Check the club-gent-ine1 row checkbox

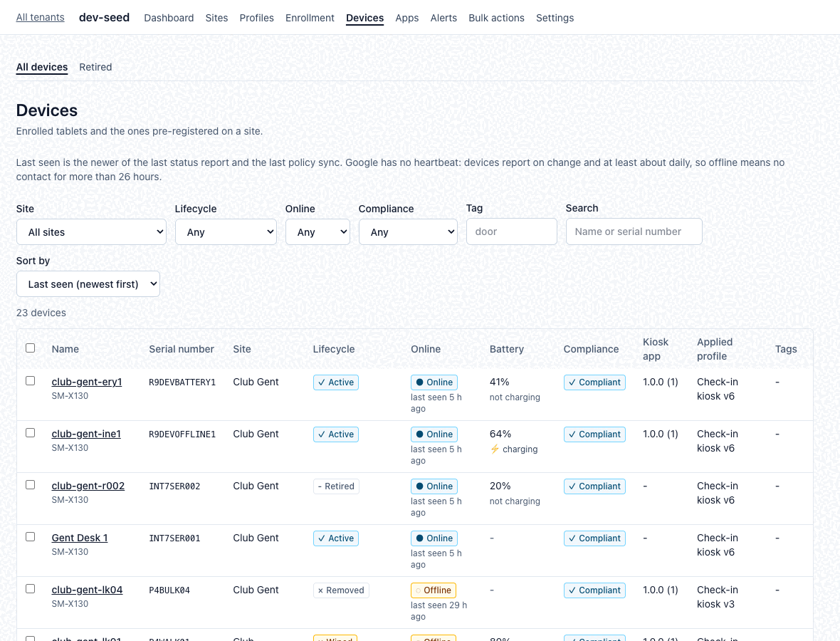click(31, 432)
